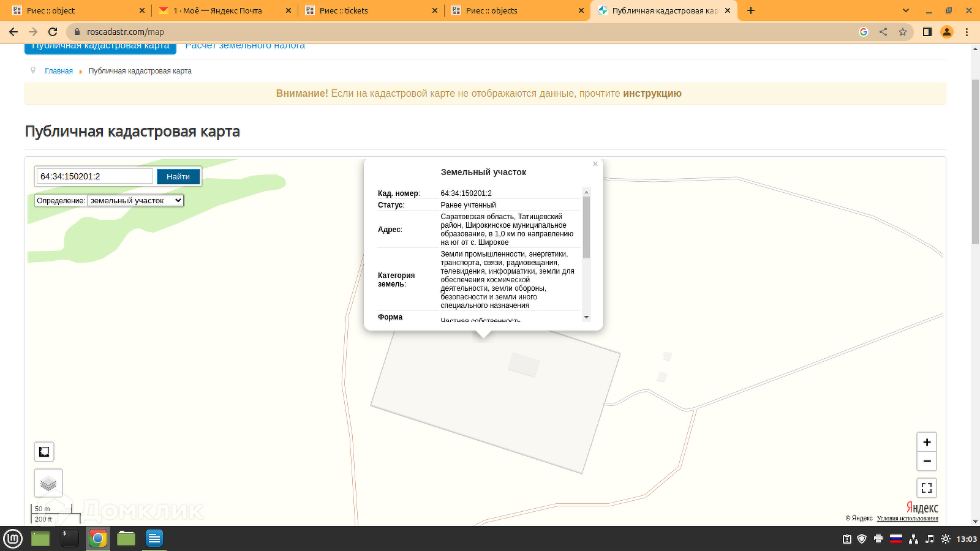The height and width of the screenshot is (551, 980).
Task: Click the cadastral number 64:34:150201:2 value in the balloon
Action: [466, 193]
